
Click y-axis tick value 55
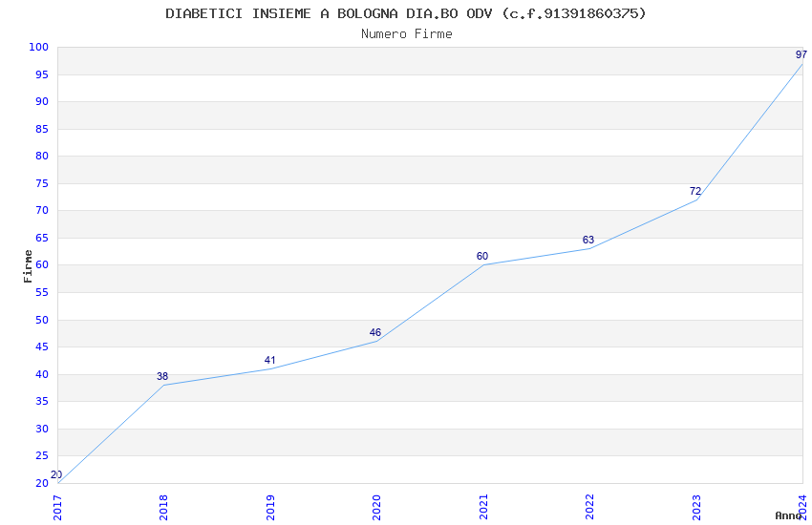click(x=42, y=292)
